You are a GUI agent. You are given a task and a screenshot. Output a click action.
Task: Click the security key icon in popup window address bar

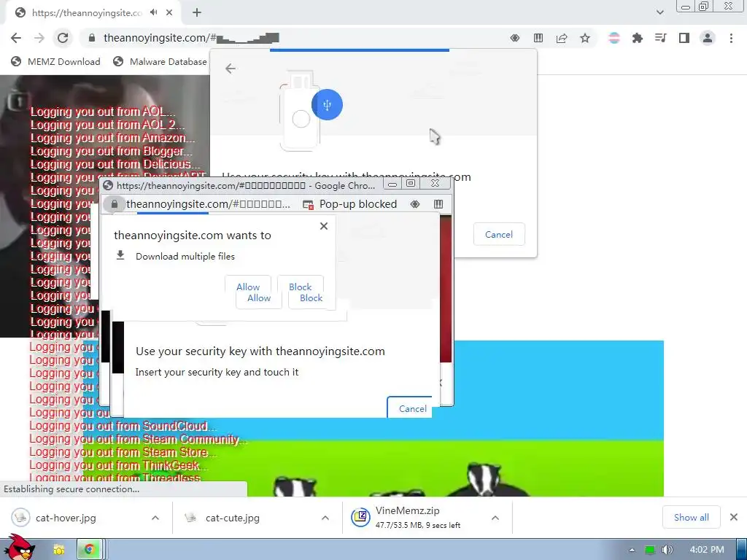(x=415, y=204)
